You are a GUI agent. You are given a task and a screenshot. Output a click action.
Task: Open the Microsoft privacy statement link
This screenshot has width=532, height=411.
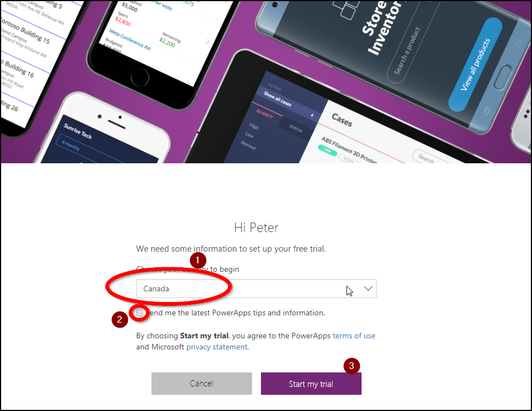pos(217,347)
